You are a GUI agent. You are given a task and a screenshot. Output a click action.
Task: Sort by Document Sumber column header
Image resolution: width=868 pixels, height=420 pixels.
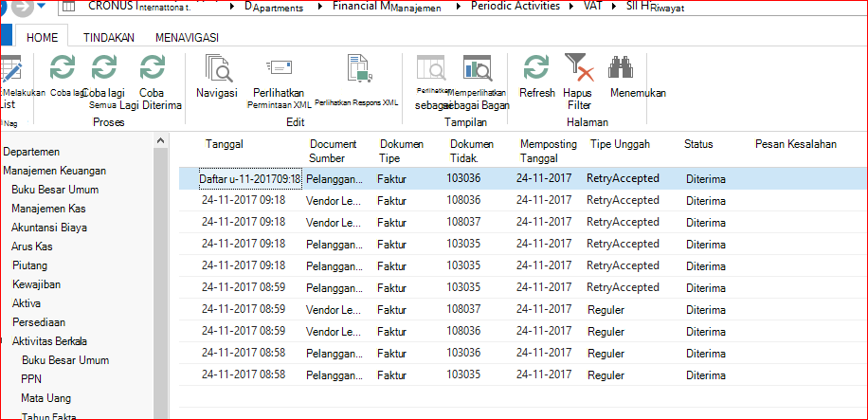click(333, 152)
